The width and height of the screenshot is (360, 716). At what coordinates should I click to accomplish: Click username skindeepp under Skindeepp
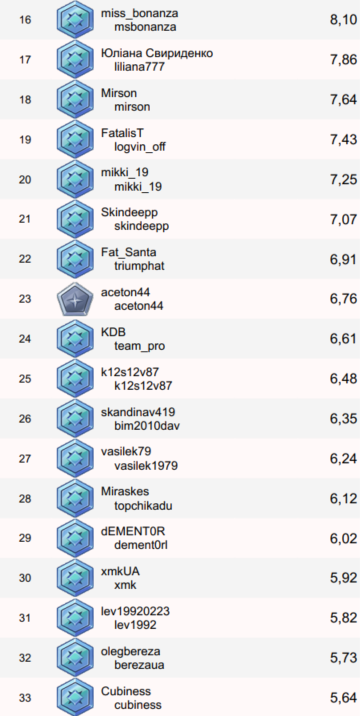click(141, 226)
